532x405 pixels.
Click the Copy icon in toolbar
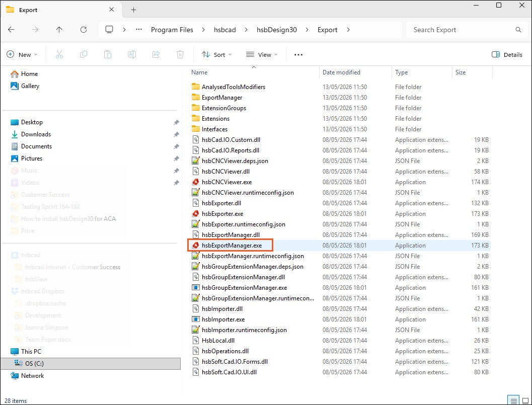pyautogui.click(x=84, y=55)
